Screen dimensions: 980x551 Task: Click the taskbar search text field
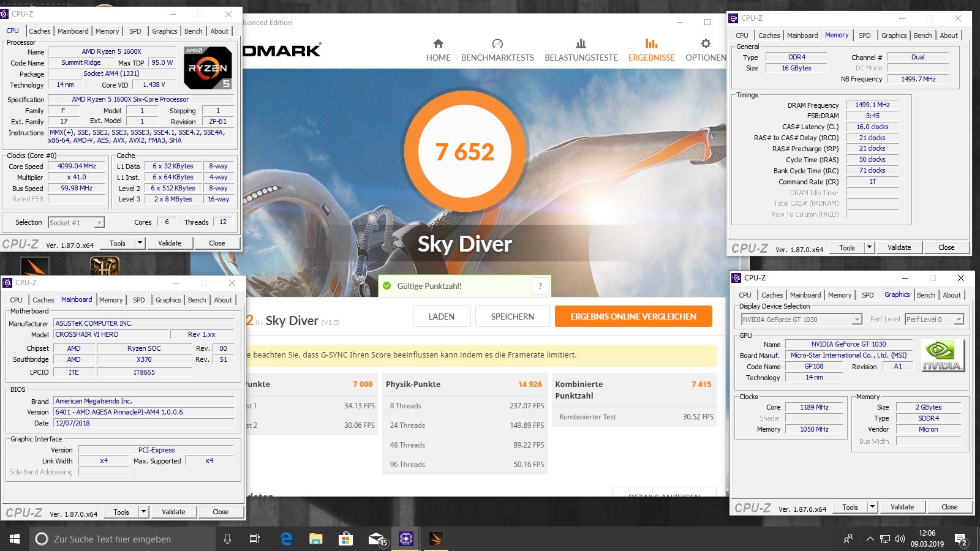tap(123, 539)
